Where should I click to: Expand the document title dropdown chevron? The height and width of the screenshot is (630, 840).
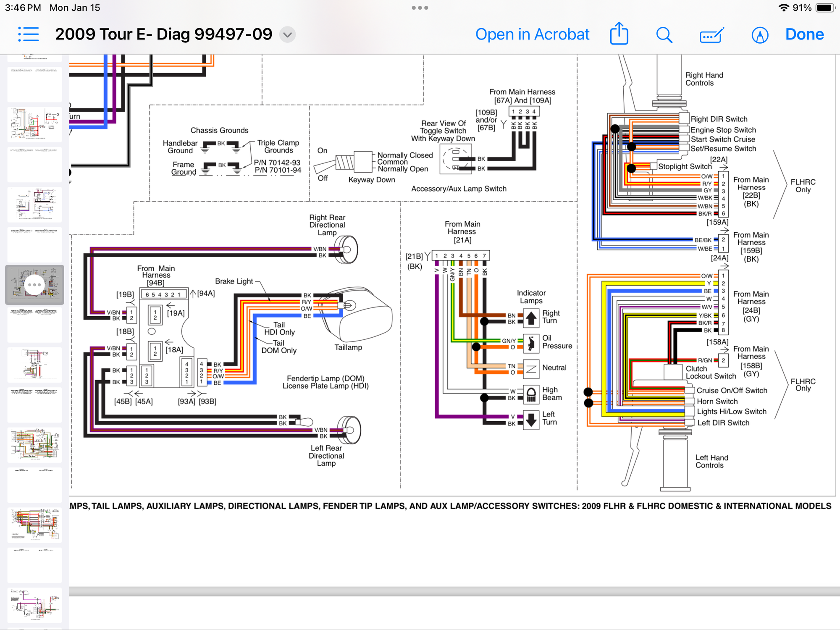pos(288,34)
